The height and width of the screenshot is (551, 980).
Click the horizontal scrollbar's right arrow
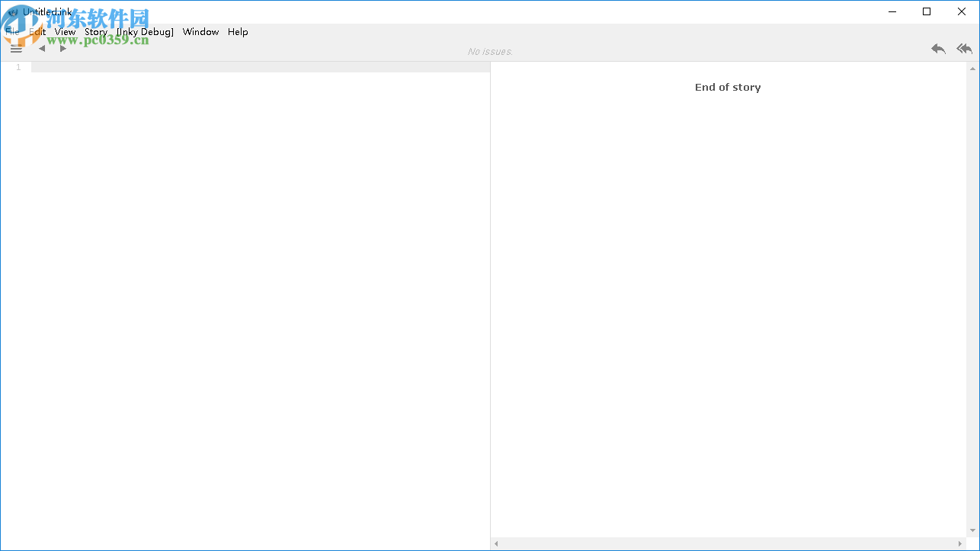959,543
